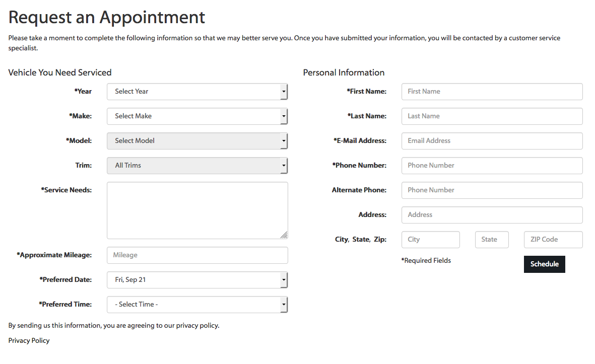The height and width of the screenshot is (364, 595).
Task: Click the Email Address field
Action: (492, 141)
